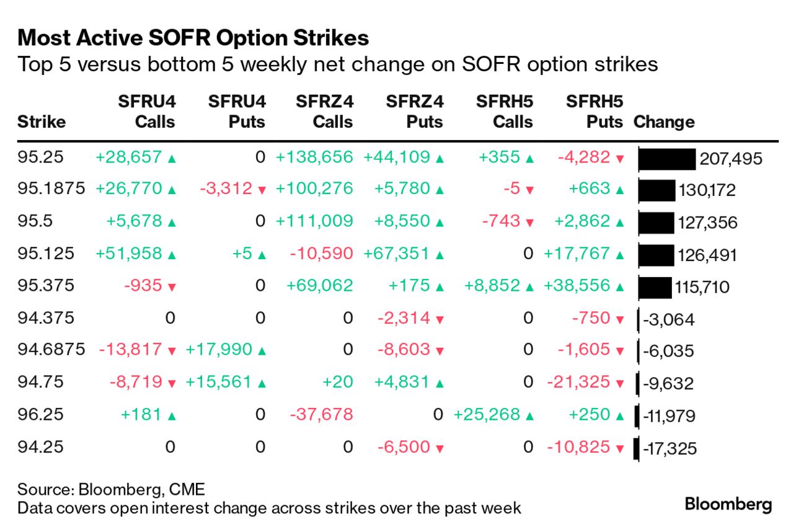This screenshot has width=796, height=532.
Task: Click the Change column header
Action: click(664, 122)
